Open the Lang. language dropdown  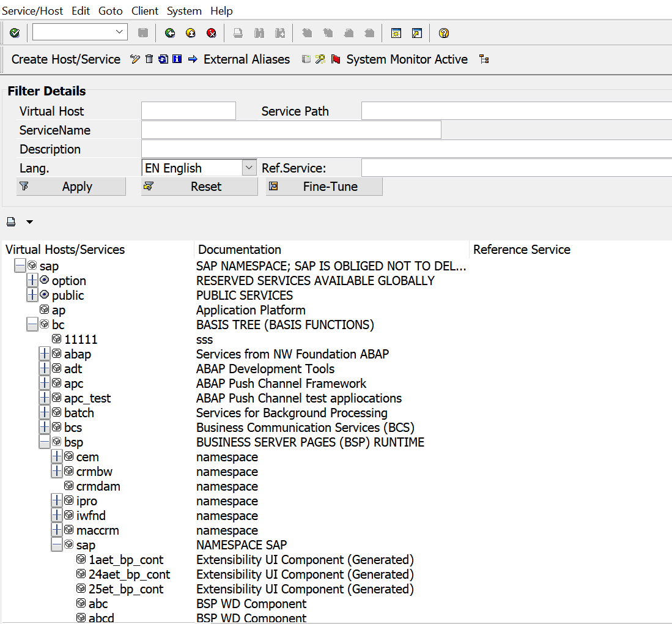[249, 168]
